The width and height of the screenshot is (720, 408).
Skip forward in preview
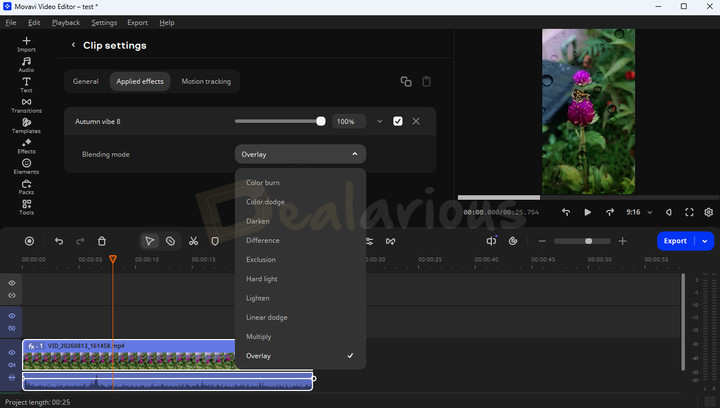click(x=609, y=212)
